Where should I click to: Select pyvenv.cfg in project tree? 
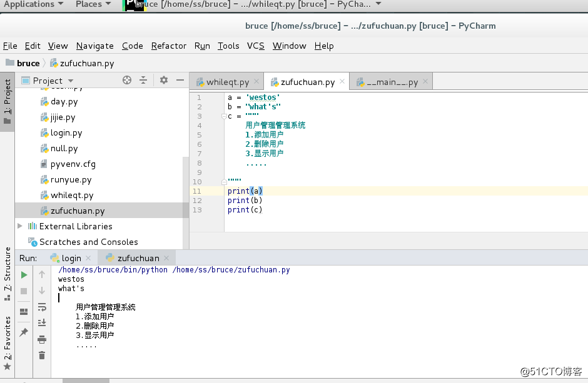[x=73, y=164]
